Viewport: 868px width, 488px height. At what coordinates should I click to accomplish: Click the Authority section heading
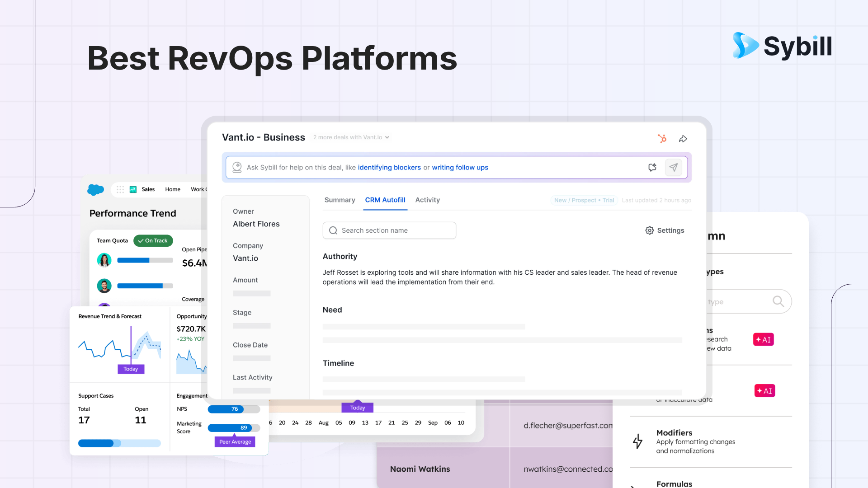(340, 257)
